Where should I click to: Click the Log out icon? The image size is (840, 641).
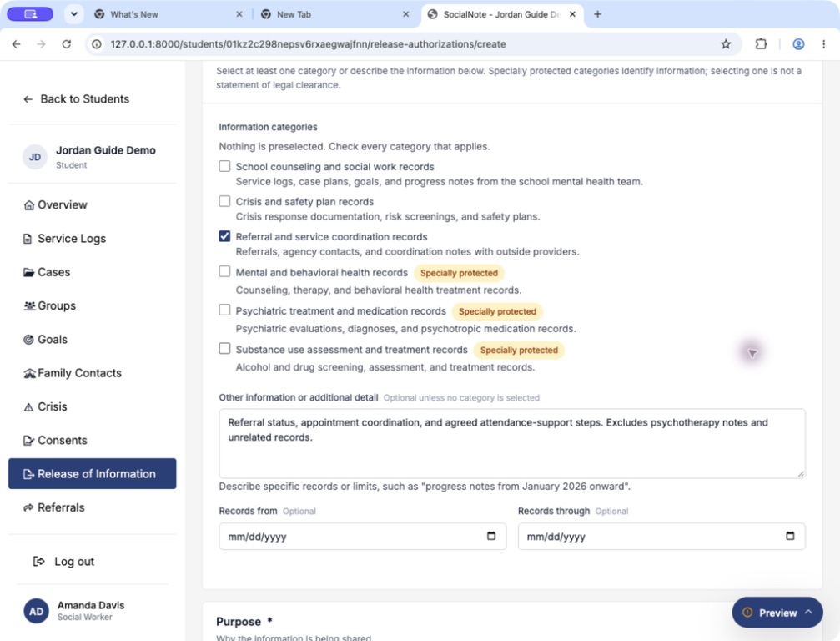[39, 561]
